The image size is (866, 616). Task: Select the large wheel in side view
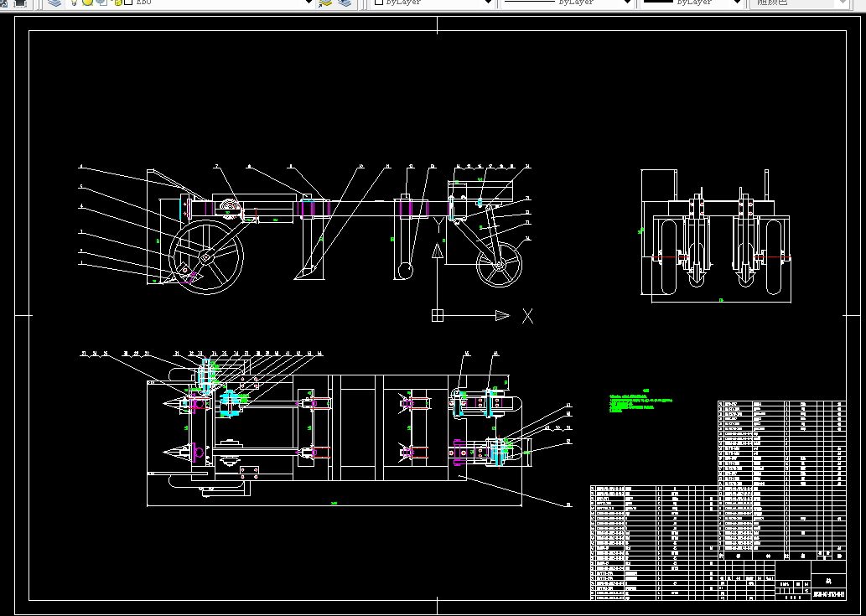point(206,256)
